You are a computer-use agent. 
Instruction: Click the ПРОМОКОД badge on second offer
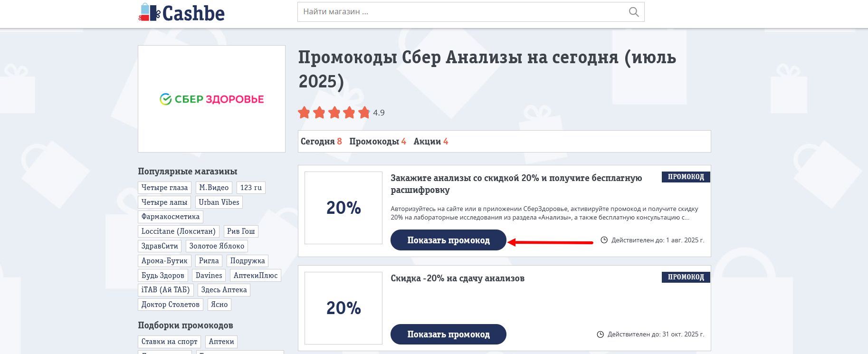686,277
